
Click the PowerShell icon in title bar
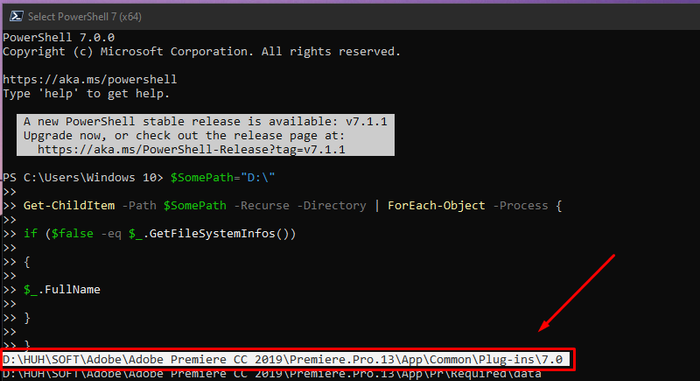(16, 17)
